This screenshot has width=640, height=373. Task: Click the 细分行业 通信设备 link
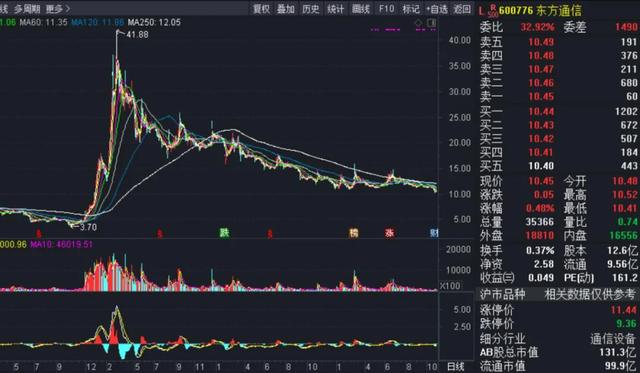click(x=613, y=338)
